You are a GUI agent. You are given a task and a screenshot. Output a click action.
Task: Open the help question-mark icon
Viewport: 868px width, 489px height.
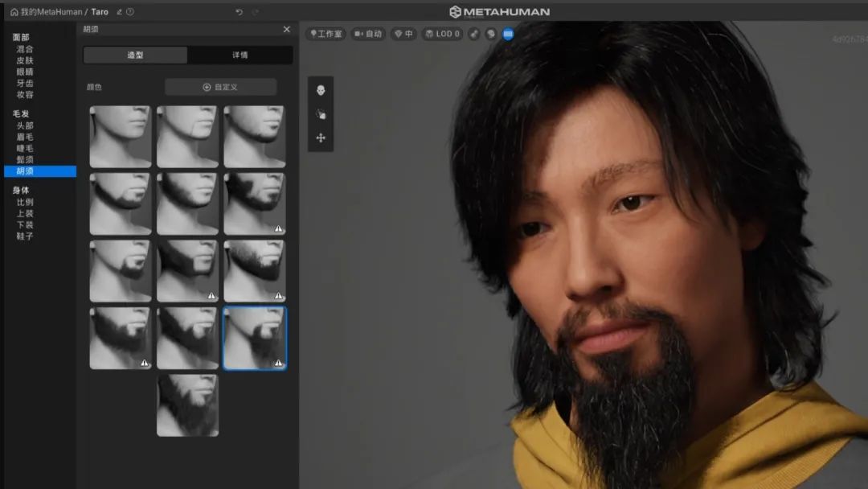point(130,12)
